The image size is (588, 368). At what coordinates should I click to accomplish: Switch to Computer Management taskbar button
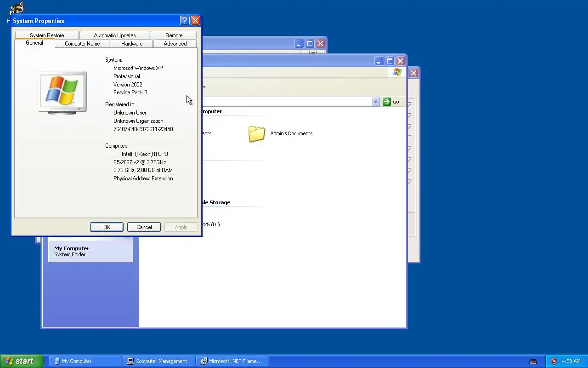pos(158,361)
